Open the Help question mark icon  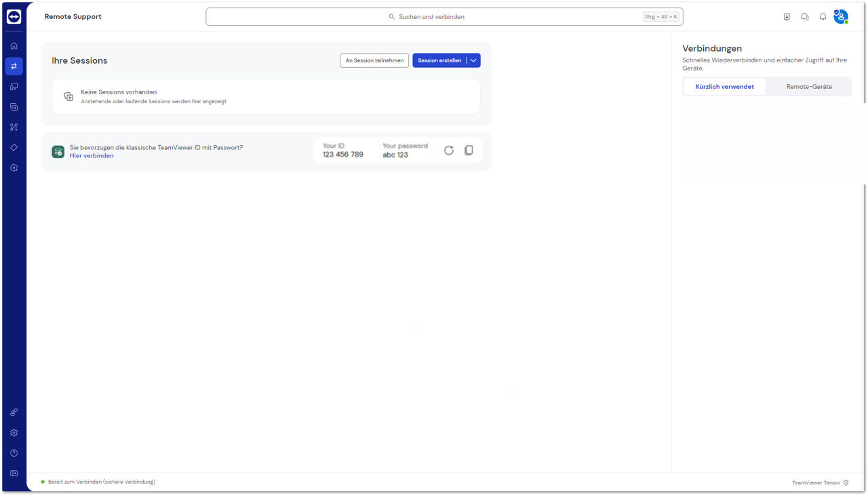(14, 453)
